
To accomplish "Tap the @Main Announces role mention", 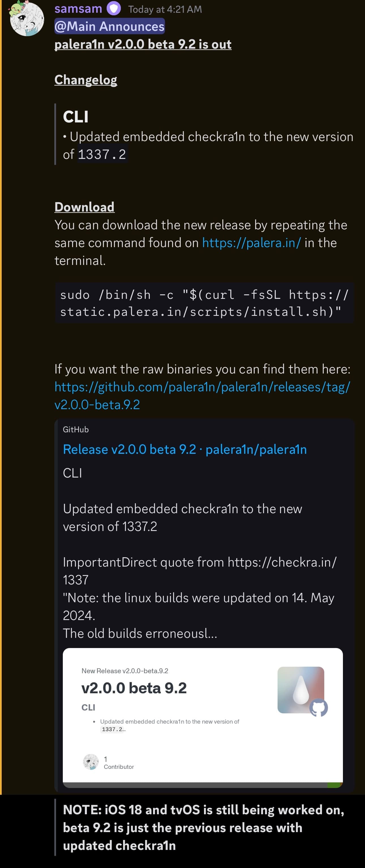I will click(x=109, y=26).
